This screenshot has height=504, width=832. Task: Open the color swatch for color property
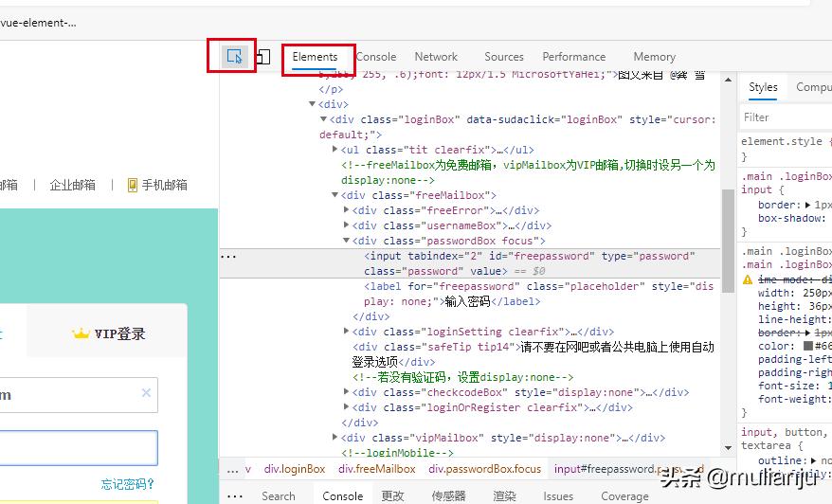tap(808, 346)
